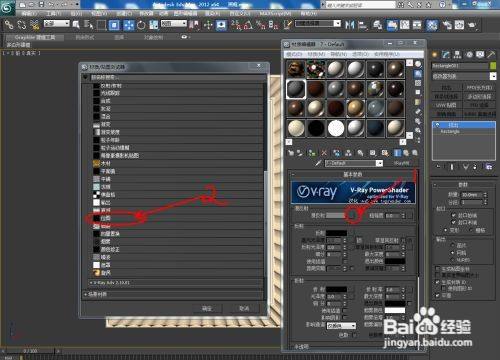Click Assign Material to Selection icon

pyautogui.click(x=312, y=153)
